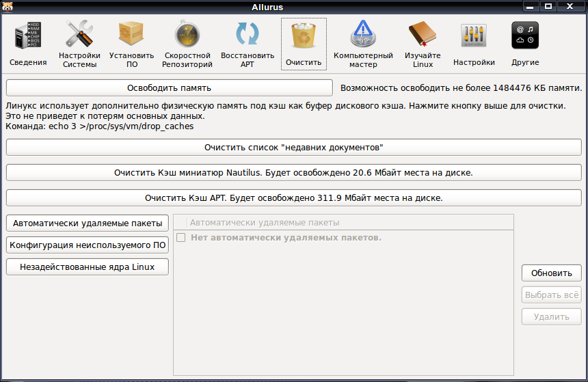Select the Очистить recycle bin icon
588x382 pixels.
[304, 44]
